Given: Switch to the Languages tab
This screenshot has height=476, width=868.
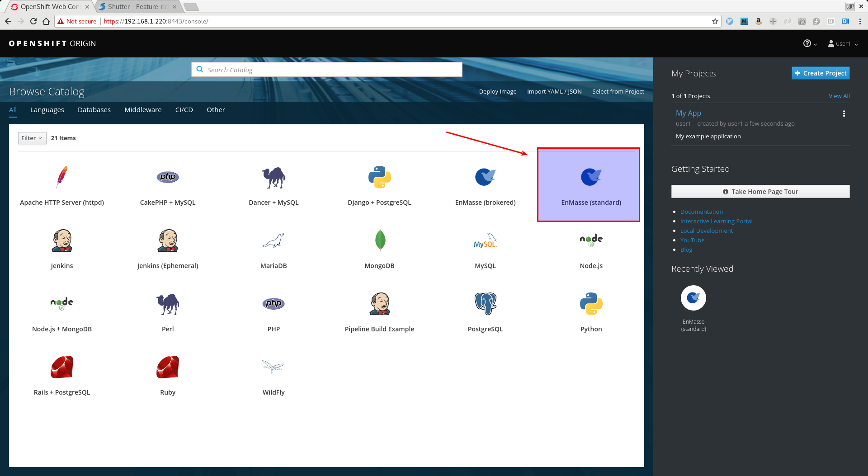Looking at the screenshot, I should pos(47,110).
